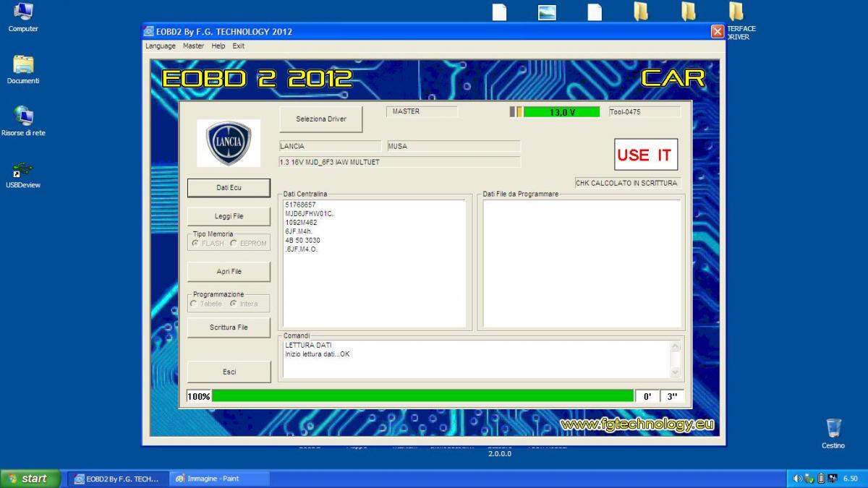The height and width of the screenshot is (488, 868).
Task: Click the LANCIA make field
Action: click(x=330, y=146)
